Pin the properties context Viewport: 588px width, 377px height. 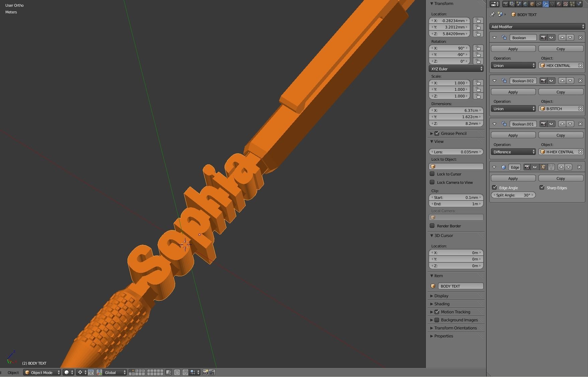pos(492,14)
